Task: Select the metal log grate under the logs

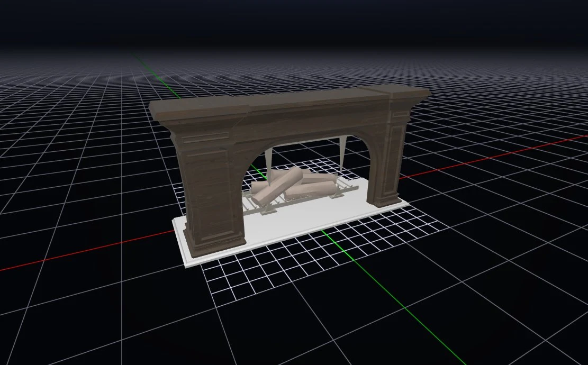Action: click(300, 197)
